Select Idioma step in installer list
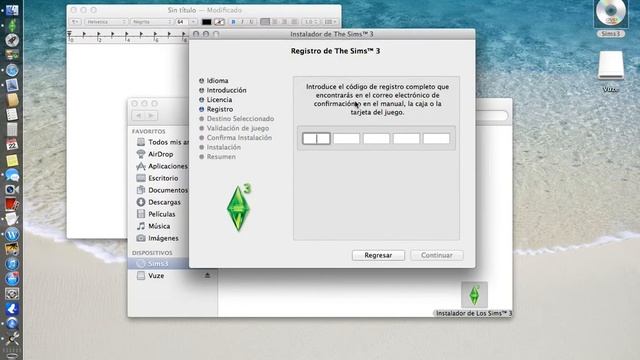The height and width of the screenshot is (360, 640). [217, 80]
